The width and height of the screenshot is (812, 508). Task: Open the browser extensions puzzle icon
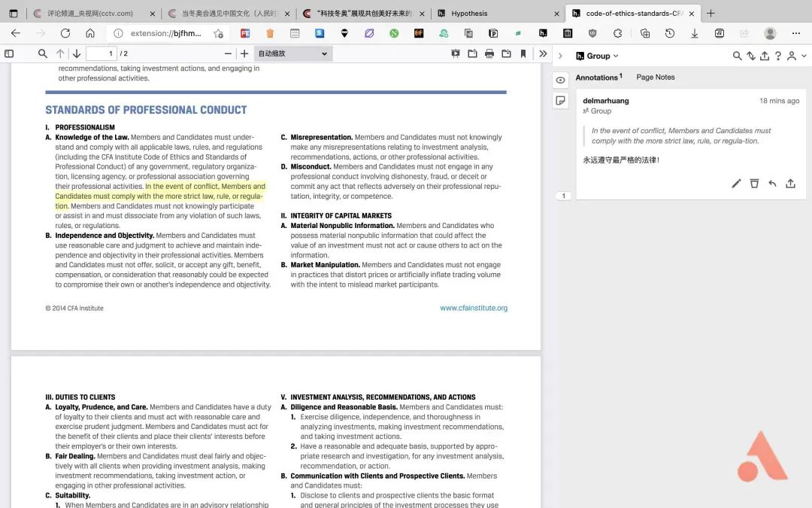coord(617,33)
